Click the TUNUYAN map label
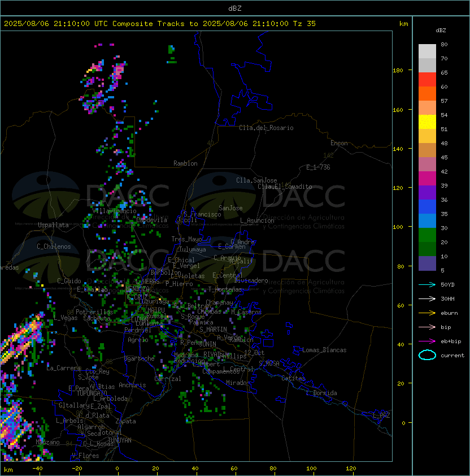Image resolution: width=470 pixels, height=476 pixels. tap(120, 440)
